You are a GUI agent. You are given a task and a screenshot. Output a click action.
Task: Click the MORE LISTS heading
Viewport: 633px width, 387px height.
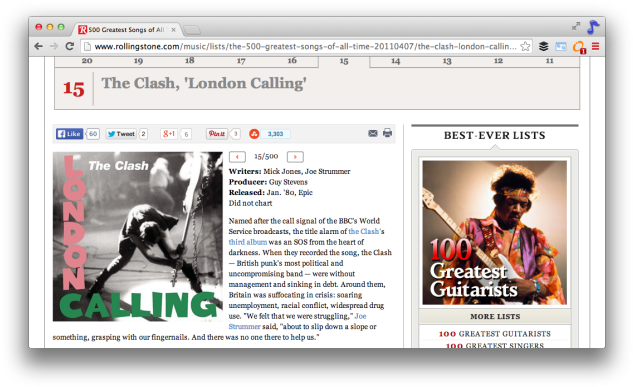click(x=495, y=316)
